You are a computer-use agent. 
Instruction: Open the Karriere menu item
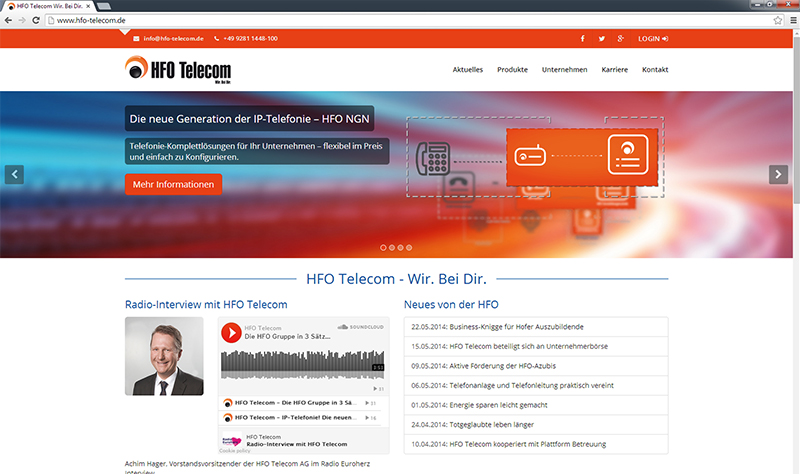pos(614,70)
